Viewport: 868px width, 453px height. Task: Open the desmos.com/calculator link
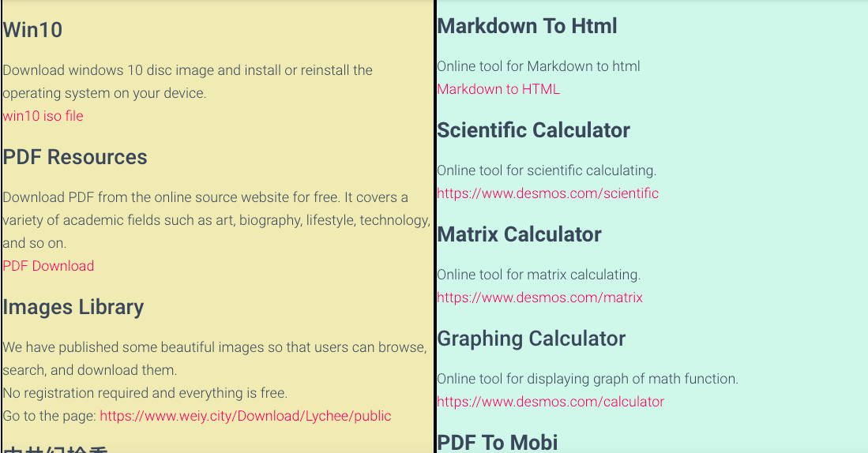coord(550,402)
